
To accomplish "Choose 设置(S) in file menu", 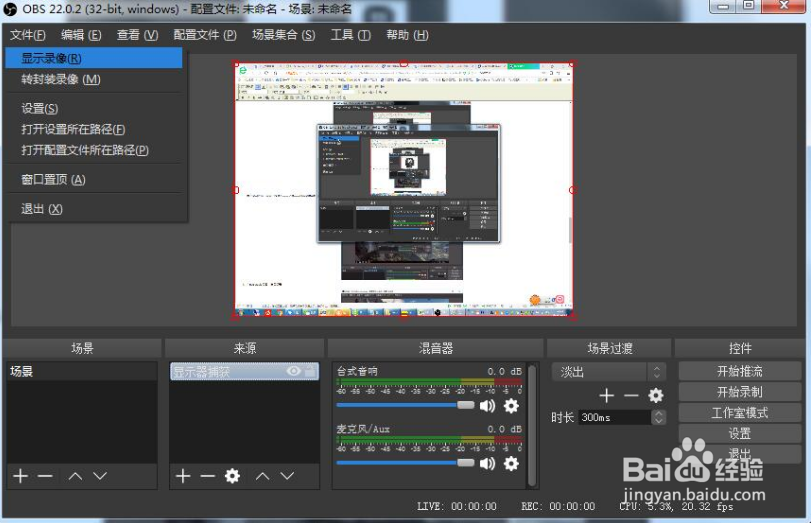I will coord(94,108).
